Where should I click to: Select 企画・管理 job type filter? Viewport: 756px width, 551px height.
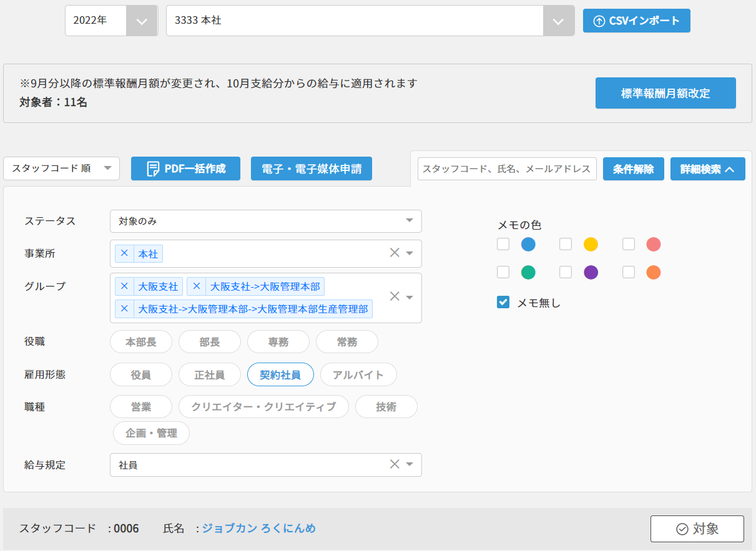151,433
